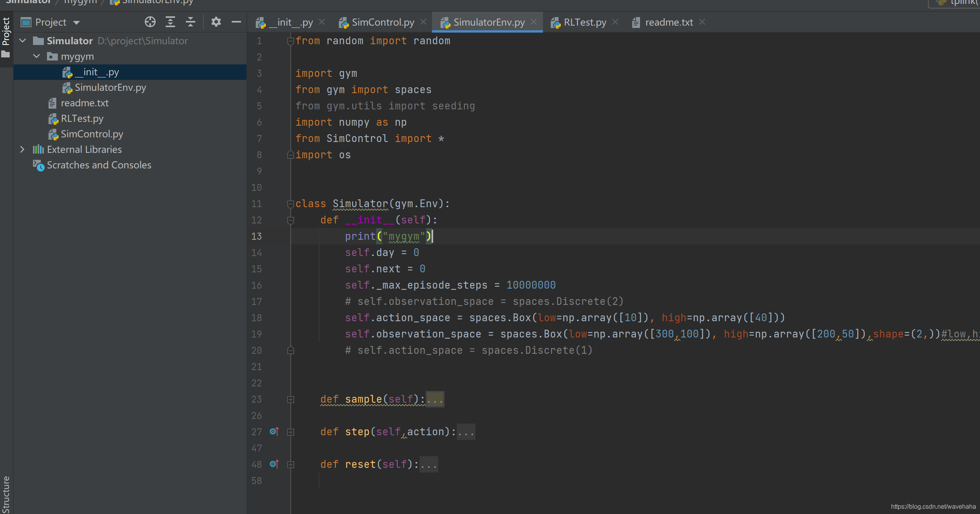Select the readme.txt file in project tree
This screenshot has width=980, height=514.
coord(84,102)
